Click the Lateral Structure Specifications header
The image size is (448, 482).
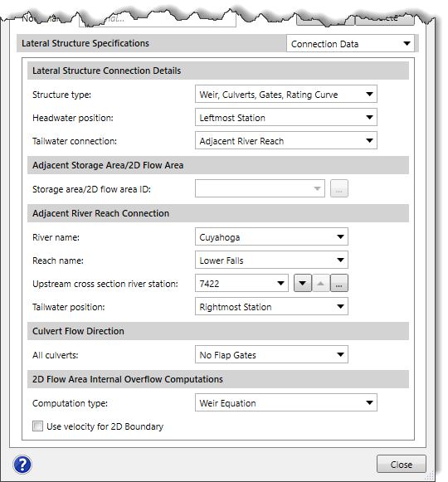85,43
